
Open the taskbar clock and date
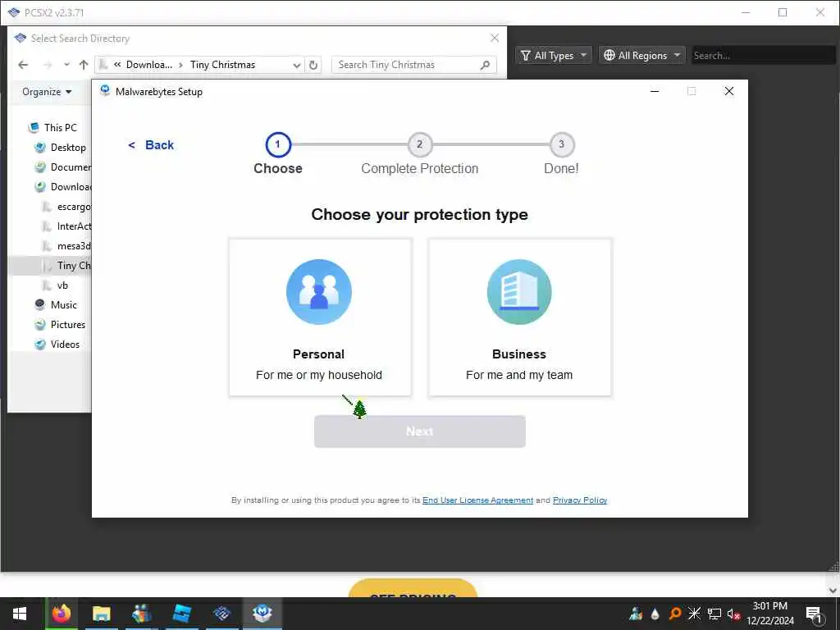coord(770,614)
